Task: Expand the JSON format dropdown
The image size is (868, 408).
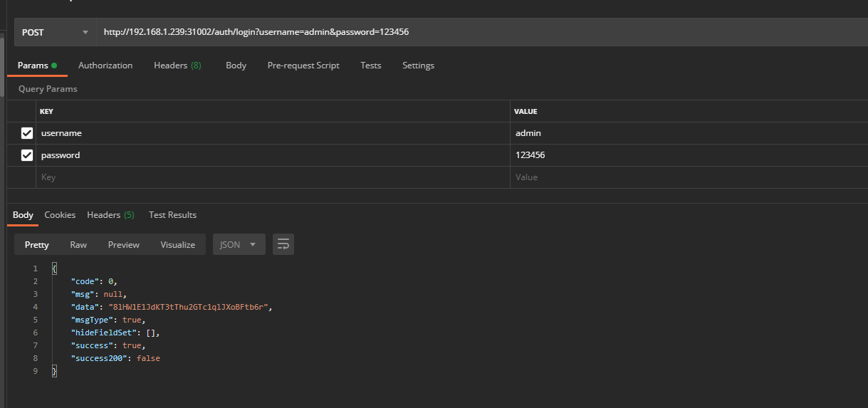Action: coord(239,244)
